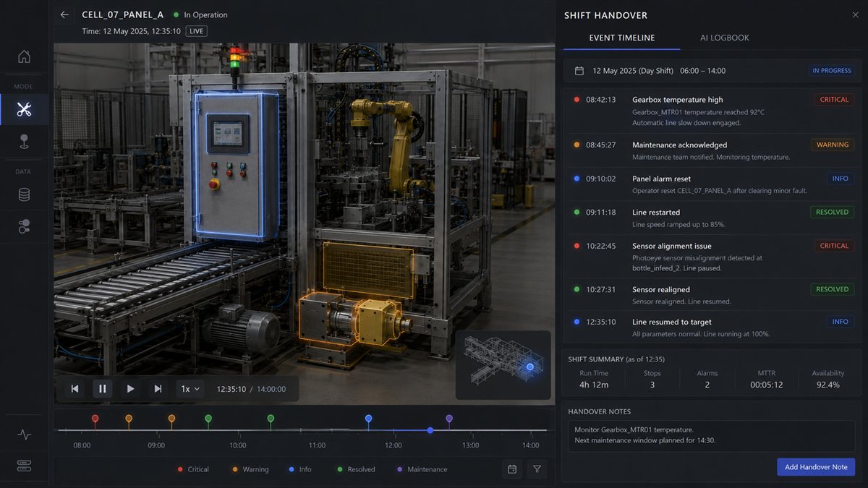This screenshot has width=868, height=488.
Task: Click the RESOLVED tag on Line restarted
Action: (833, 213)
